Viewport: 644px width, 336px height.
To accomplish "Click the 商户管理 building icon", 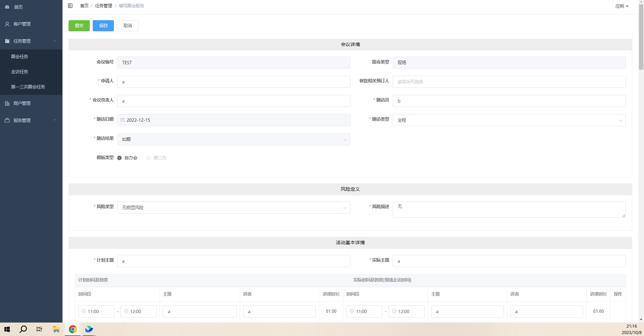I will pos(7,103).
